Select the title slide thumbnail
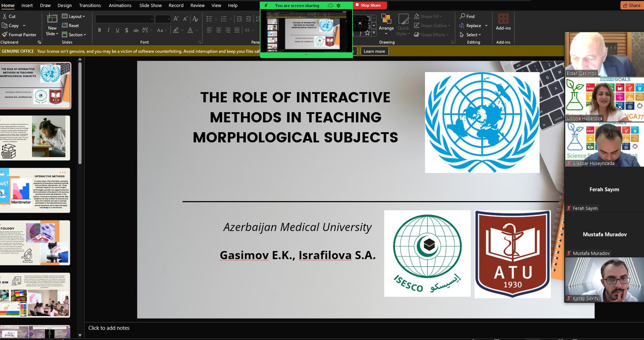Screen dimensions: 644x340 click(x=35, y=85)
